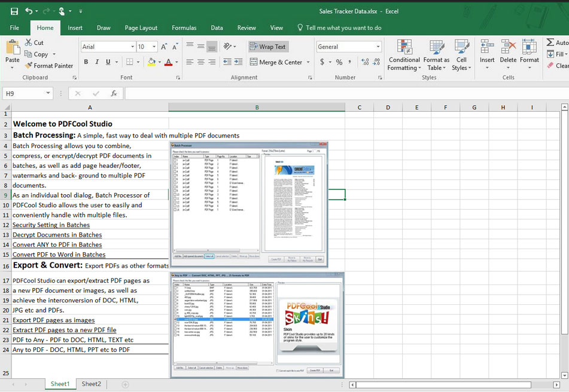Toggle Underline formatting
The image size is (569, 392).
[x=108, y=62]
